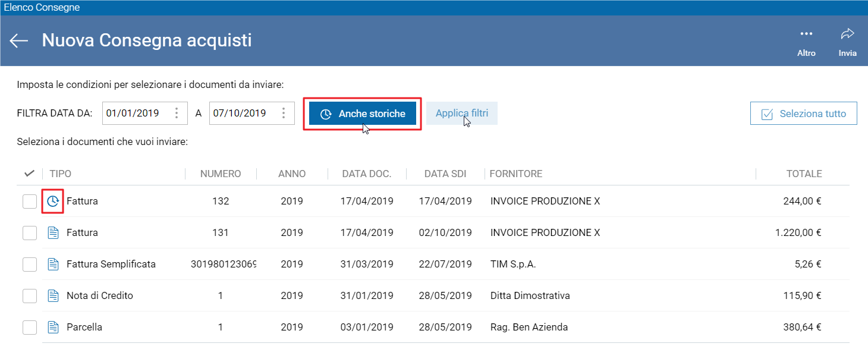Click the total 115,90 €
This screenshot has height=362, width=868.
803,295
